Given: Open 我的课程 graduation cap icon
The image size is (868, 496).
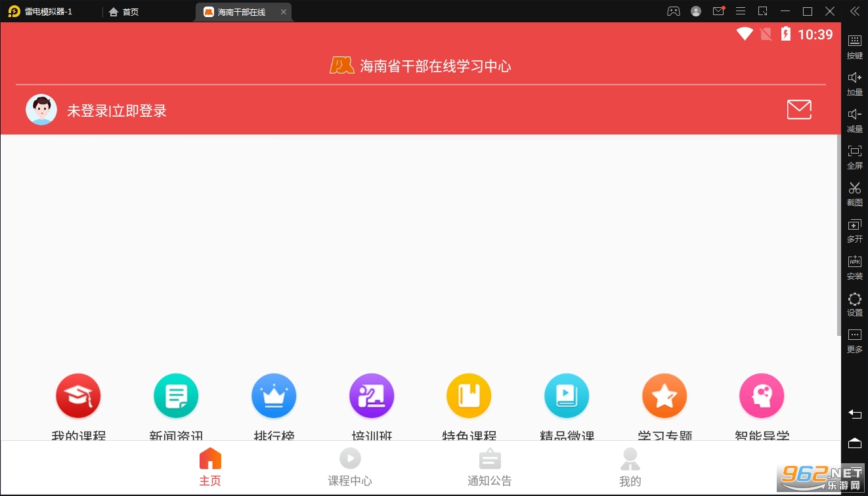Looking at the screenshot, I should coord(78,396).
